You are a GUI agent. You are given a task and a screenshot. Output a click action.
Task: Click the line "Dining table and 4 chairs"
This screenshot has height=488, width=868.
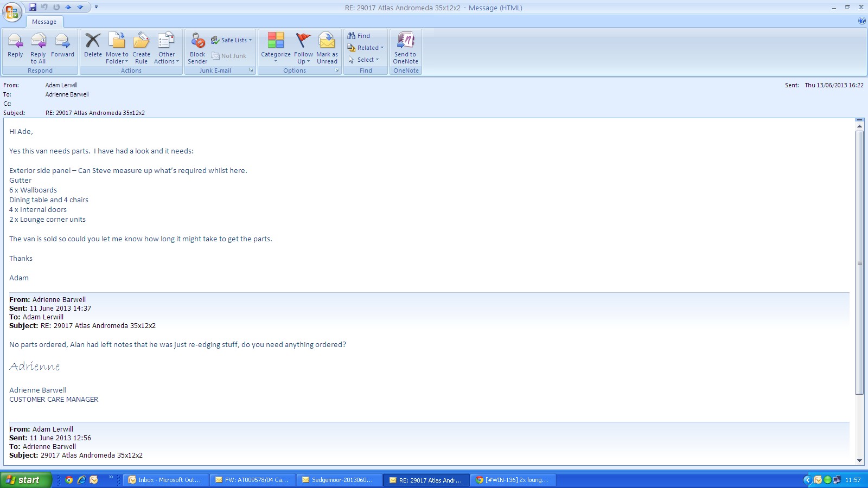point(49,200)
